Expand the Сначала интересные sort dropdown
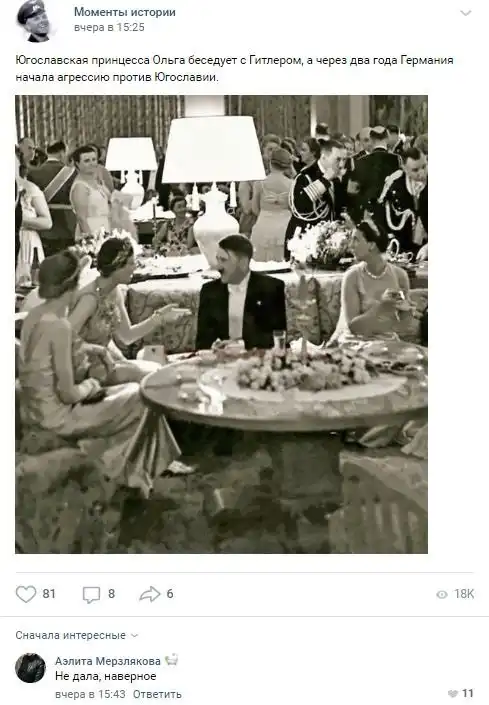The image size is (489, 705). (77, 635)
